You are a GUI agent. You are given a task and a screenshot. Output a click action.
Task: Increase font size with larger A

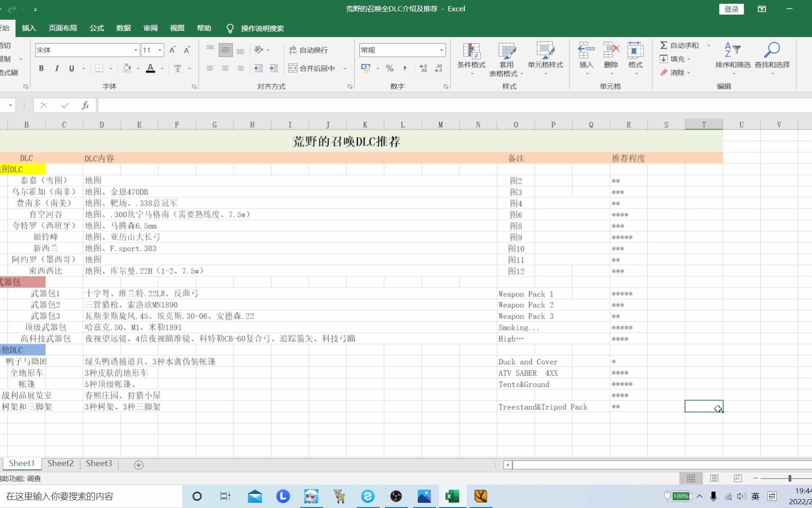(x=172, y=50)
